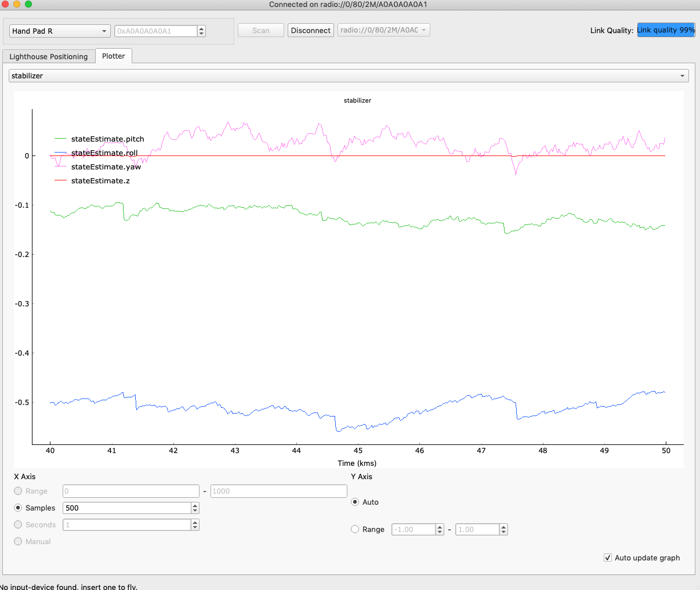Click the green macOS fullscreen window button
The image size is (700, 590).
click(28, 4)
